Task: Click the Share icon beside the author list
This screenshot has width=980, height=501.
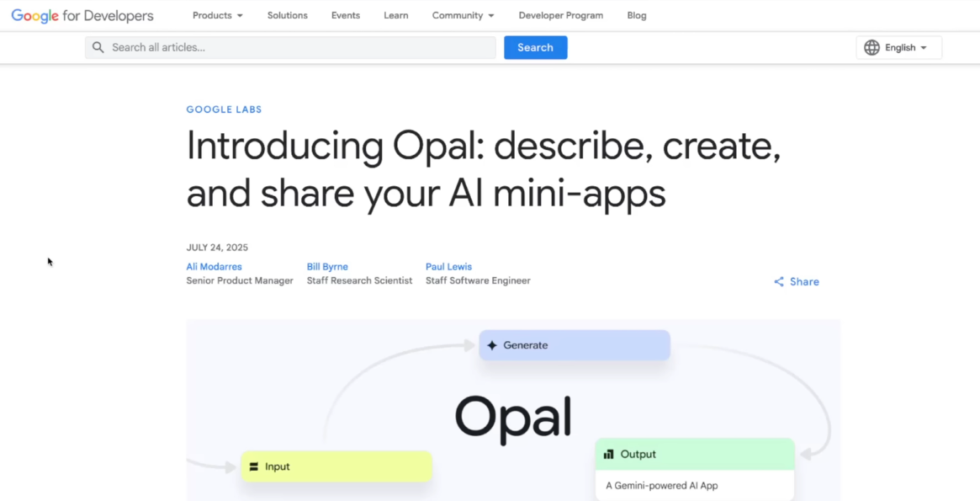Action: (x=778, y=281)
